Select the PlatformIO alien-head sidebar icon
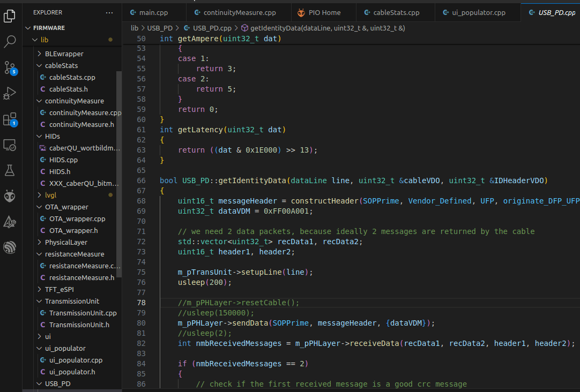This screenshot has width=580, height=392. coord(10,196)
